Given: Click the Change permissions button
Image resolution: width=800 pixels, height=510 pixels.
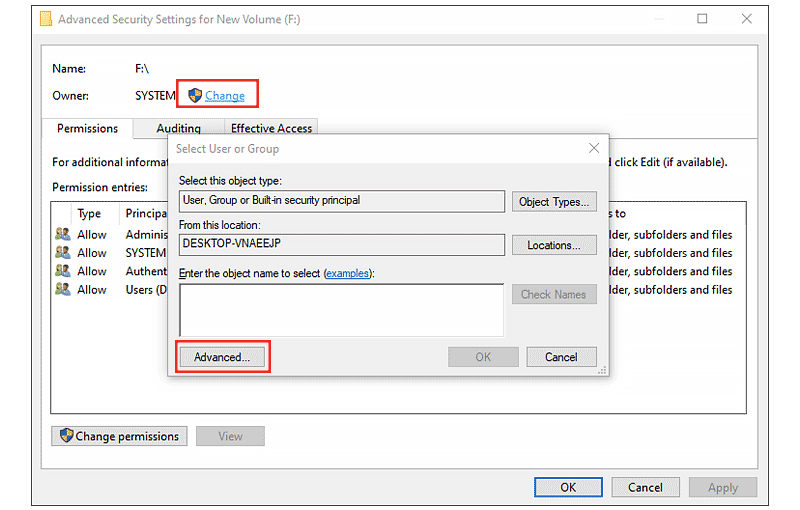Looking at the screenshot, I should [x=119, y=436].
